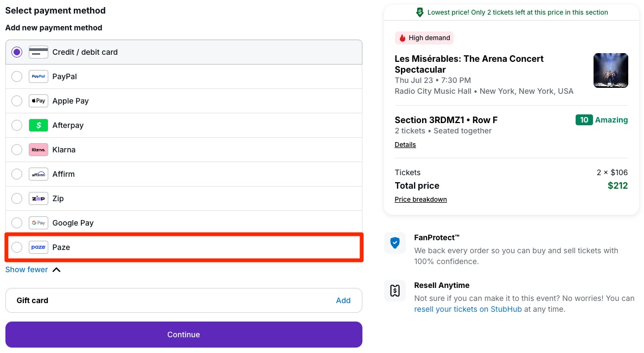Click the PayPal label text
This screenshot has width=644, height=353.
tap(65, 76)
